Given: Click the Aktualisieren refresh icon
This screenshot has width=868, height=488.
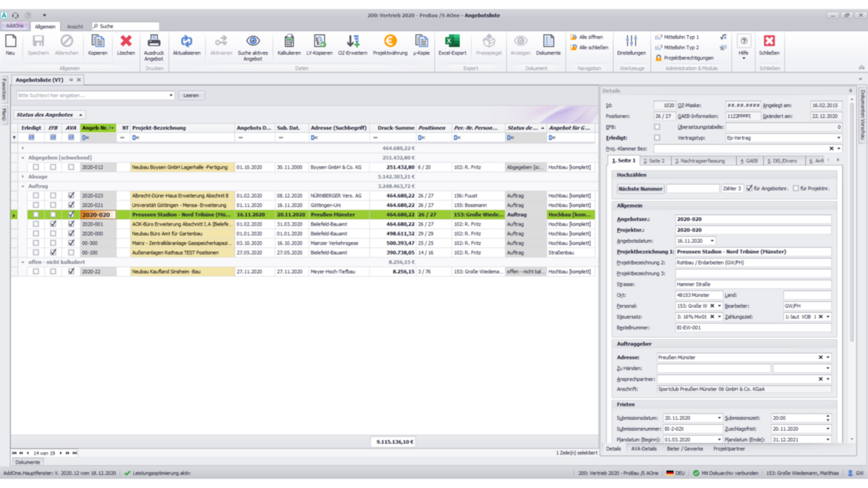Looking at the screenshot, I should pyautogui.click(x=187, y=43).
